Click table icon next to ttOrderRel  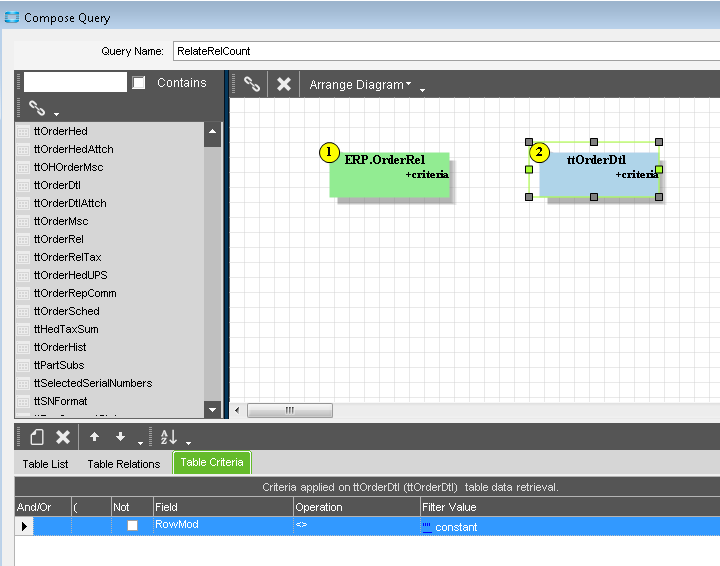click(x=23, y=240)
